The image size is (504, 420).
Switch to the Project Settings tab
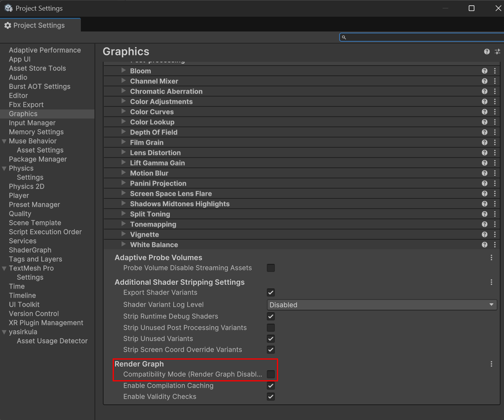[x=40, y=25]
